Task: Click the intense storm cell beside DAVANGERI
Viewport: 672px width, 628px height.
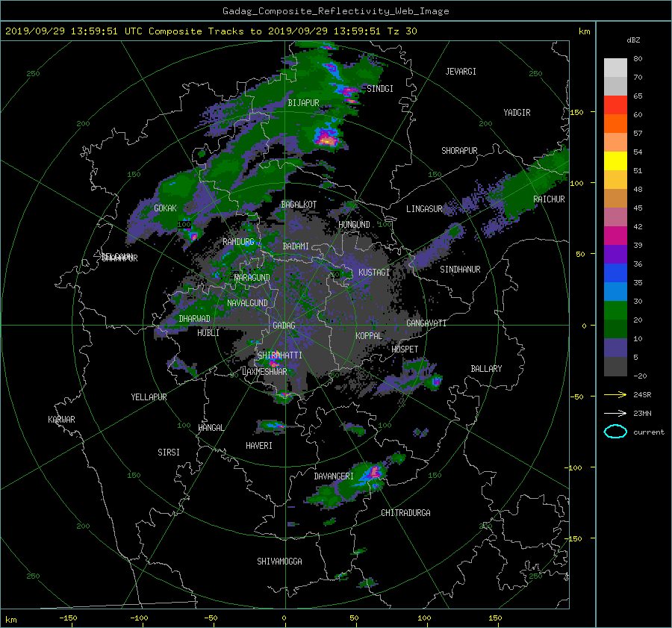Action: pos(375,471)
